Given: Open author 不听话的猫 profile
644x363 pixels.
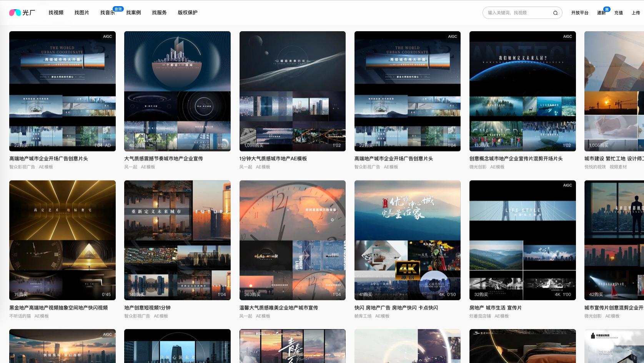Looking at the screenshot, I should [20, 316].
